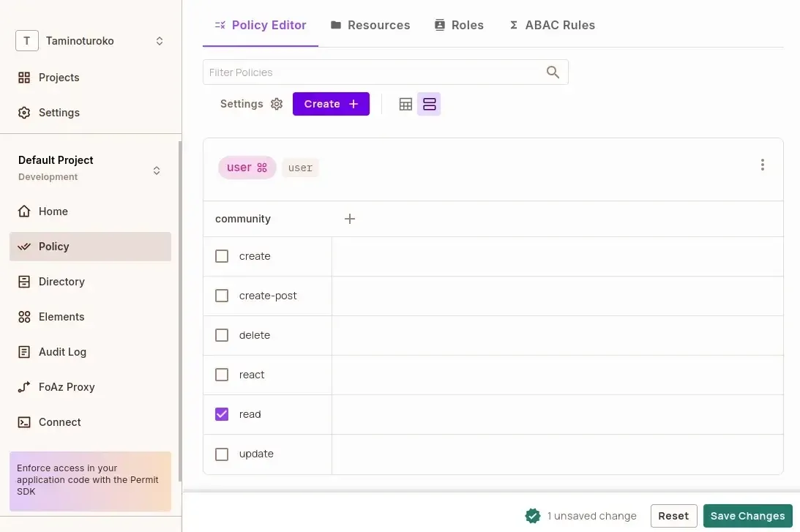The image size is (800, 532).
Task: Open the ABAC Rules tab
Action: pyautogui.click(x=552, y=25)
